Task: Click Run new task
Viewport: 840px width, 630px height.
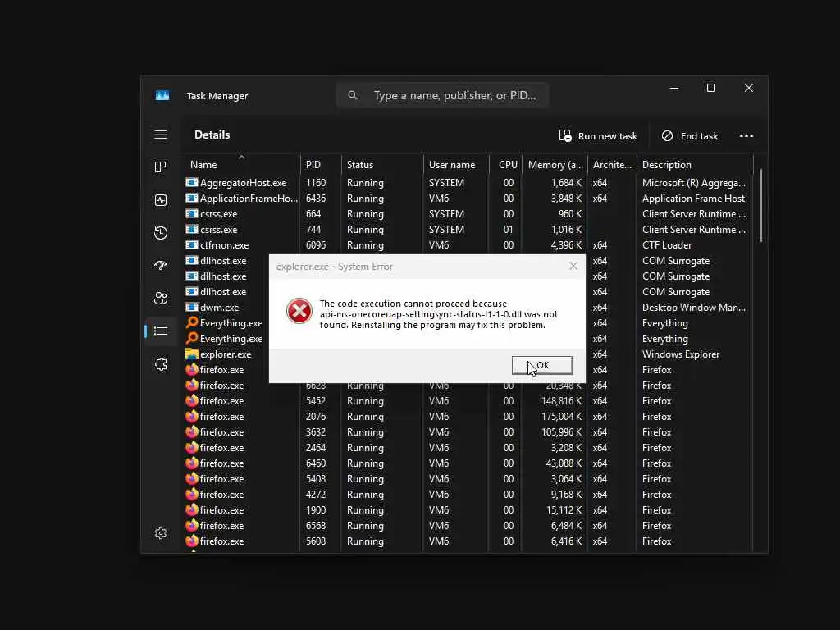Action: [598, 136]
